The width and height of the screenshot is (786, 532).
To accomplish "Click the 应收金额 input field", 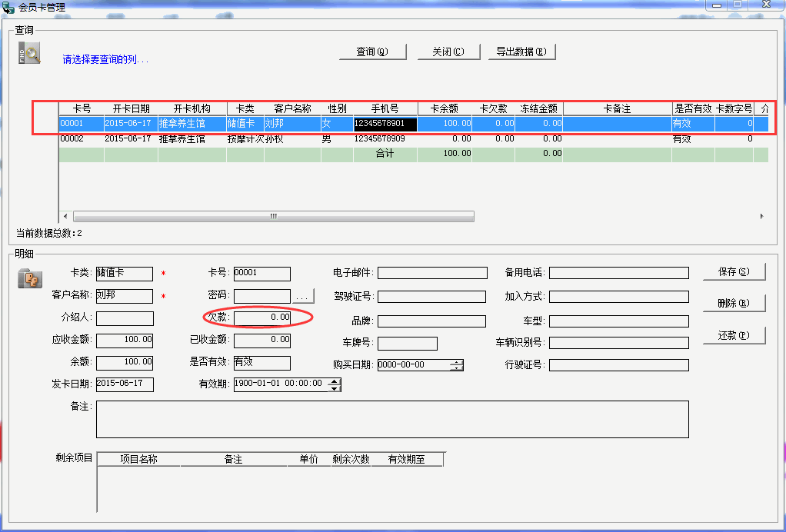I will point(125,341).
